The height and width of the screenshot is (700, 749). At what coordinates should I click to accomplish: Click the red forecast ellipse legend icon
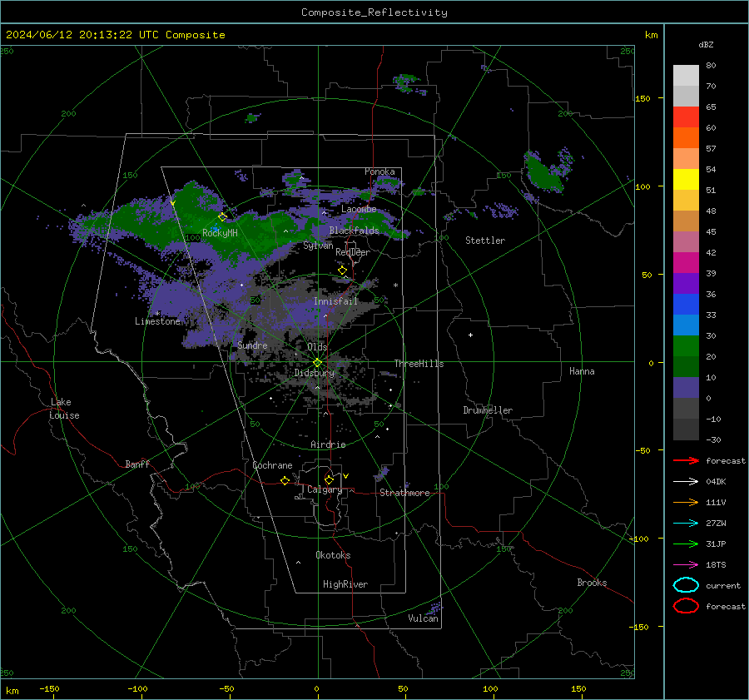coord(686,606)
